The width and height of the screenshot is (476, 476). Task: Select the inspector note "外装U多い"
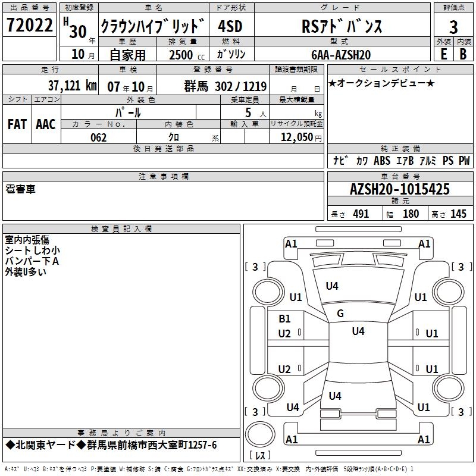(x=26, y=272)
